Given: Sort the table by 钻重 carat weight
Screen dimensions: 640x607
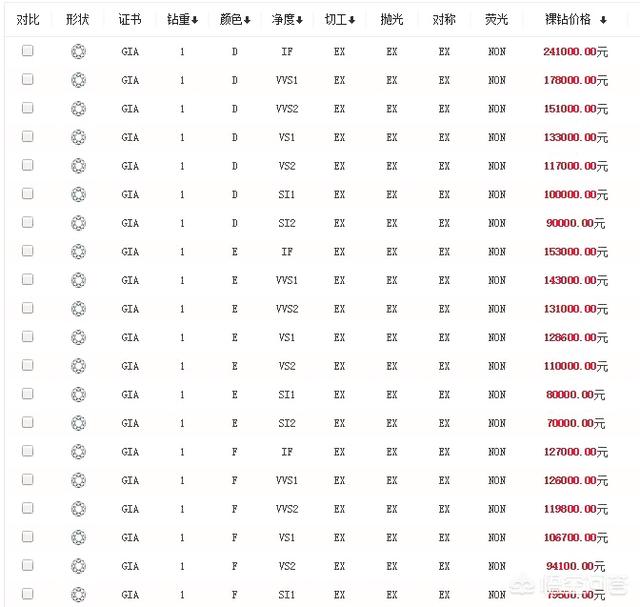Looking at the screenshot, I should (183, 20).
